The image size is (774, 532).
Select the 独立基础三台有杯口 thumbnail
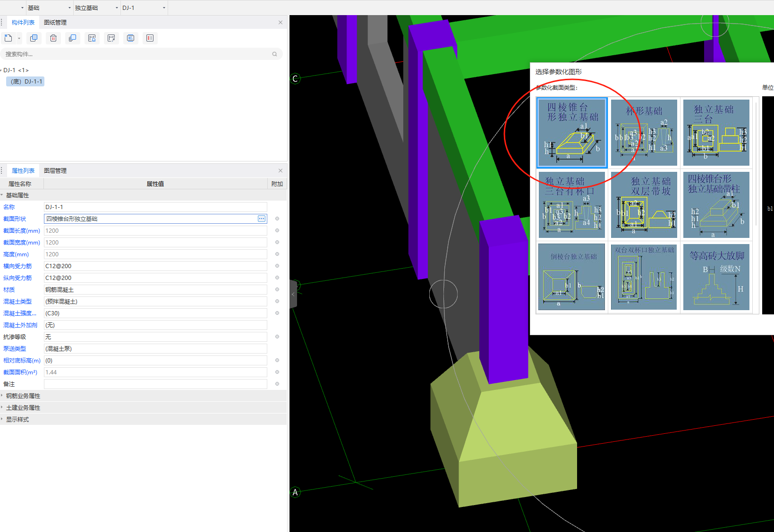coord(572,205)
